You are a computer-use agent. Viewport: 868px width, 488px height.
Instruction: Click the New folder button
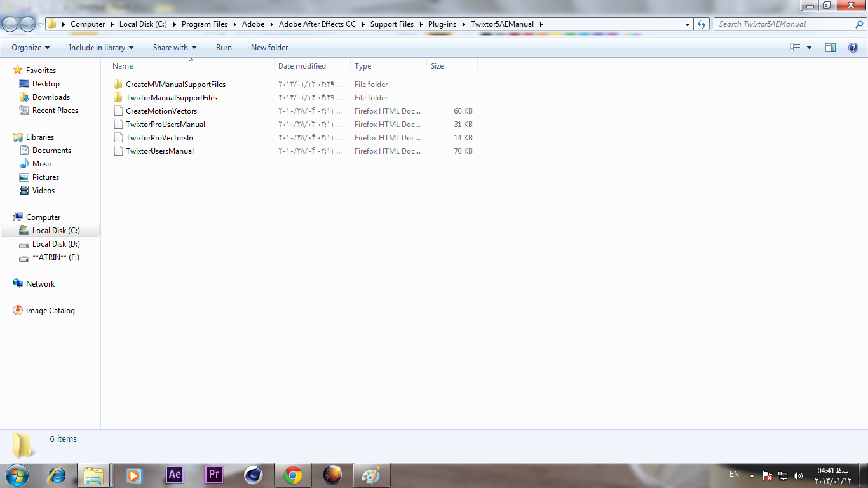pos(269,48)
